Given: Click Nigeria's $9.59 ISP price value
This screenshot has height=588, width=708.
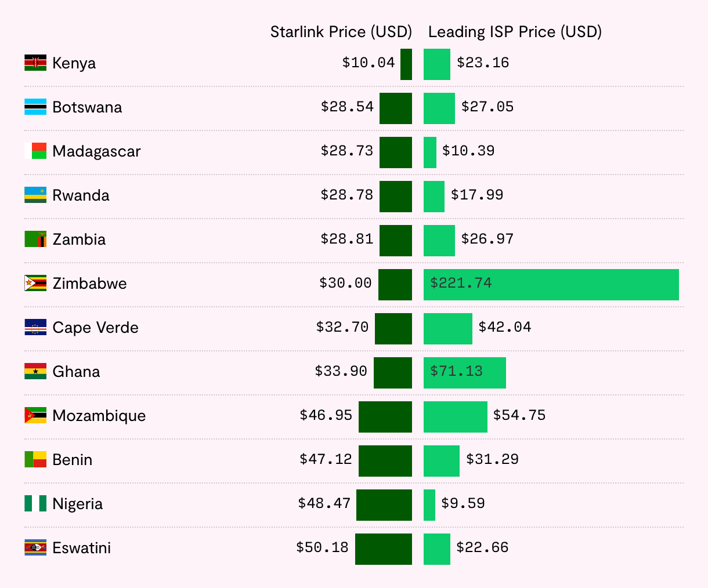Looking at the screenshot, I should pyautogui.click(x=463, y=503).
